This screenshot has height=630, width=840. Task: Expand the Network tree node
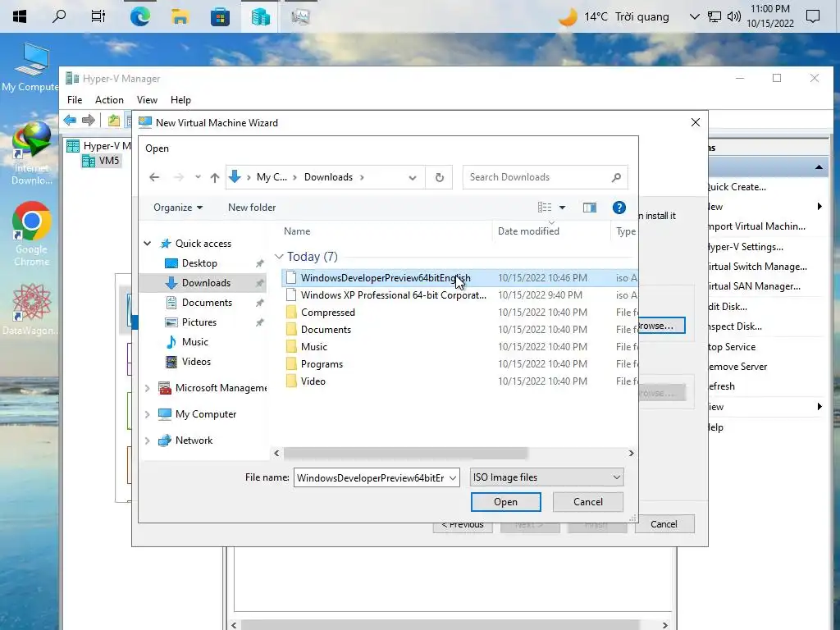(148, 441)
